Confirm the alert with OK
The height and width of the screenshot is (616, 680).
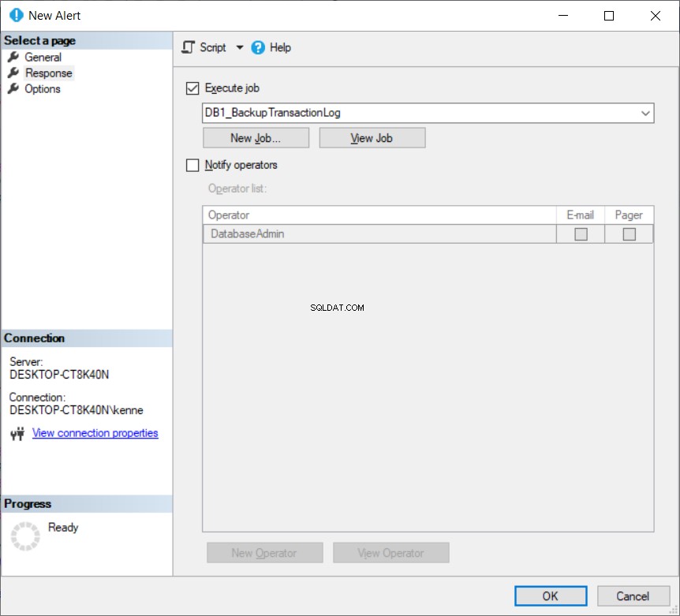click(x=551, y=596)
